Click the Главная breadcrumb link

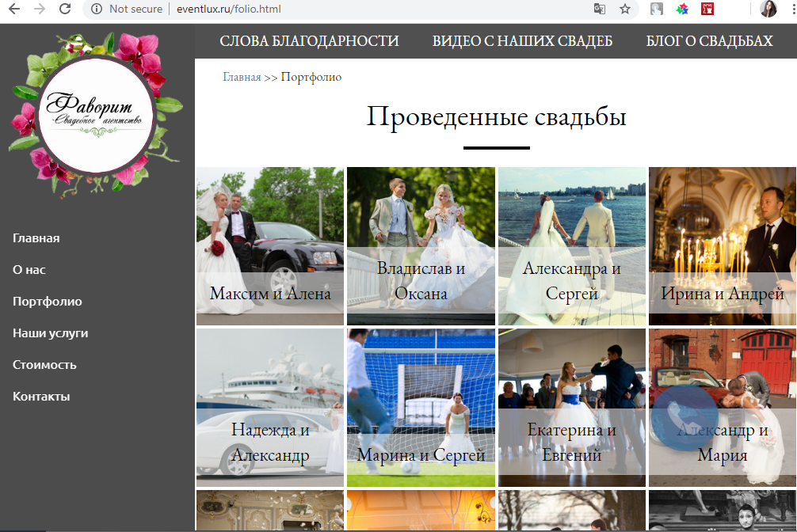pyautogui.click(x=242, y=77)
